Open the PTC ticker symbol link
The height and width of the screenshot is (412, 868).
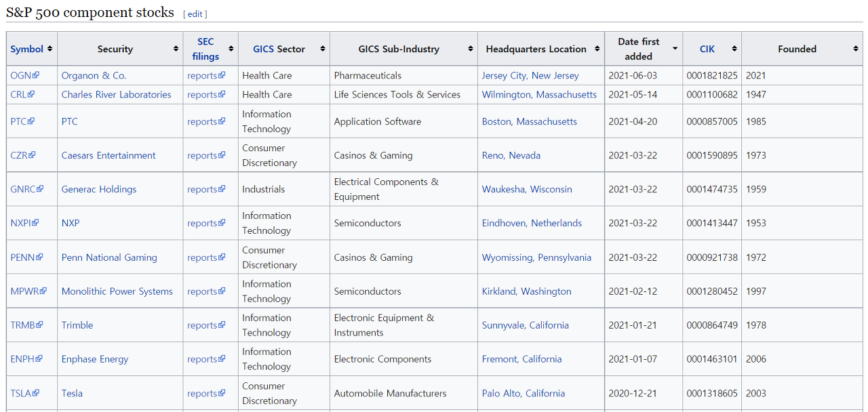(22, 121)
